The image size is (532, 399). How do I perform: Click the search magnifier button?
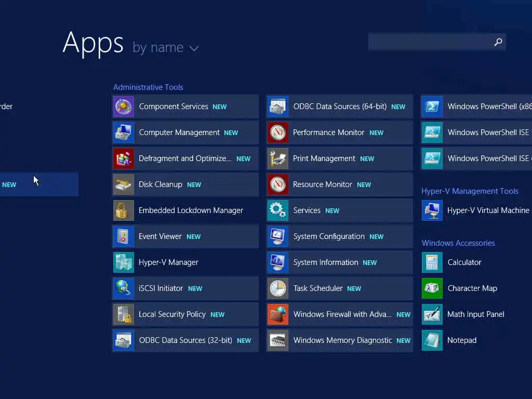498,42
